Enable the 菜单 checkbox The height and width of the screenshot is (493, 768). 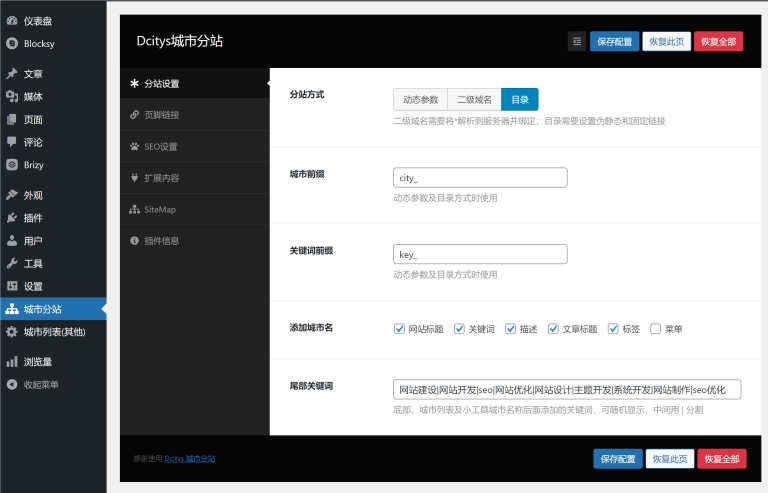pyautogui.click(x=656, y=329)
